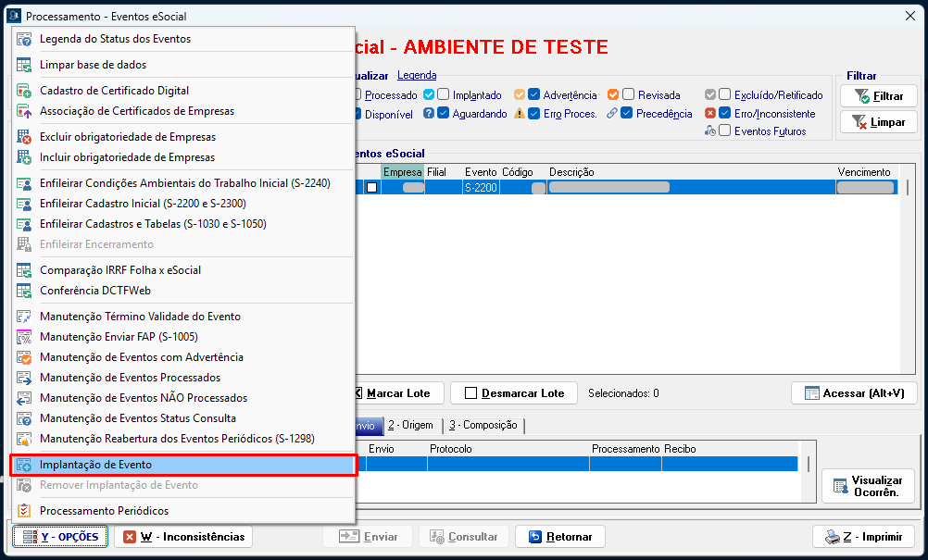
Task: Click the red X Inconsistências icon
Action: click(x=130, y=537)
